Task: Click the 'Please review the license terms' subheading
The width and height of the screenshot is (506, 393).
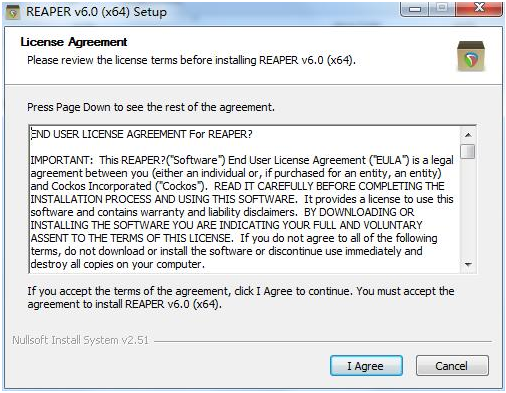Action: (191, 60)
